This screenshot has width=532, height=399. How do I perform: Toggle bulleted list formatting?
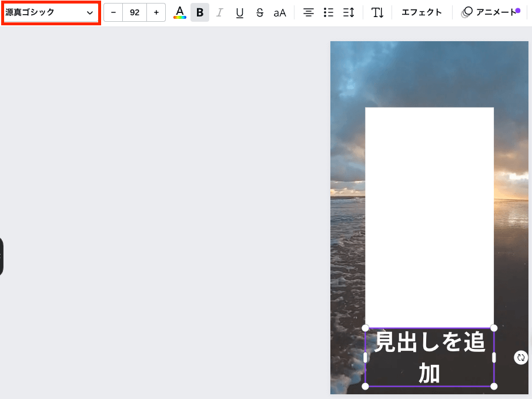[329, 12]
